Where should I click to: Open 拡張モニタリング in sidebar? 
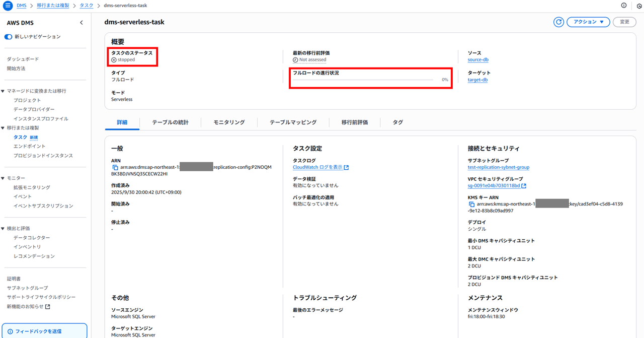(32, 187)
